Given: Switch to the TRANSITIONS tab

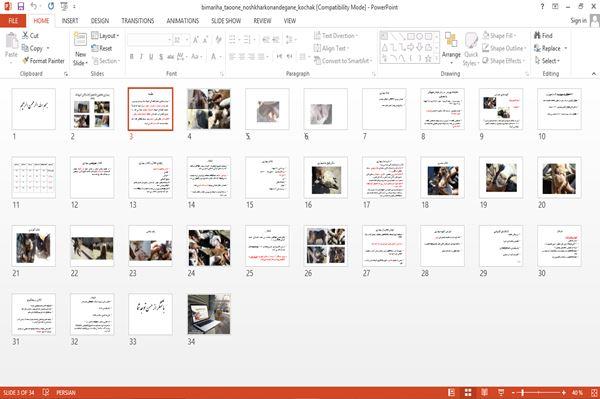Looking at the screenshot, I should [138, 21].
